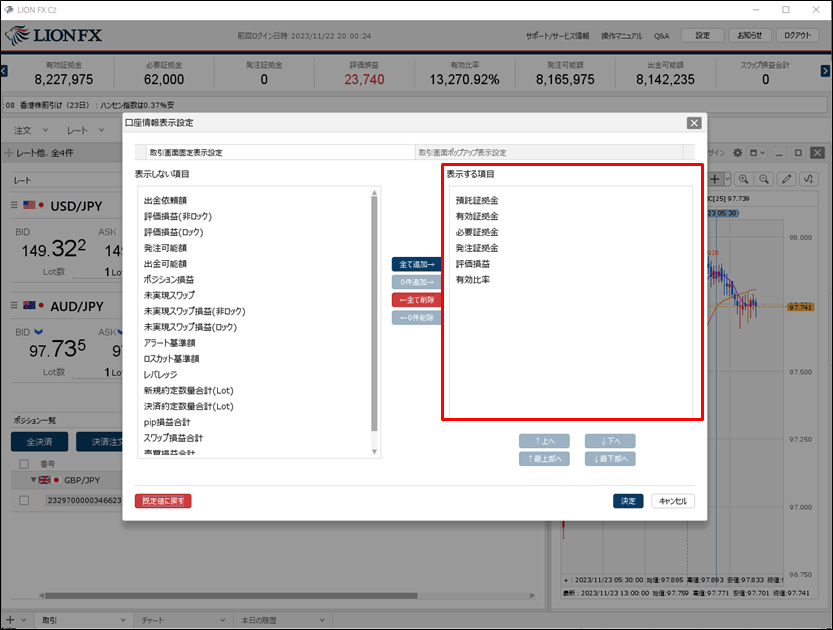
Task: Minimize the chart panel
Action: click(779, 153)
